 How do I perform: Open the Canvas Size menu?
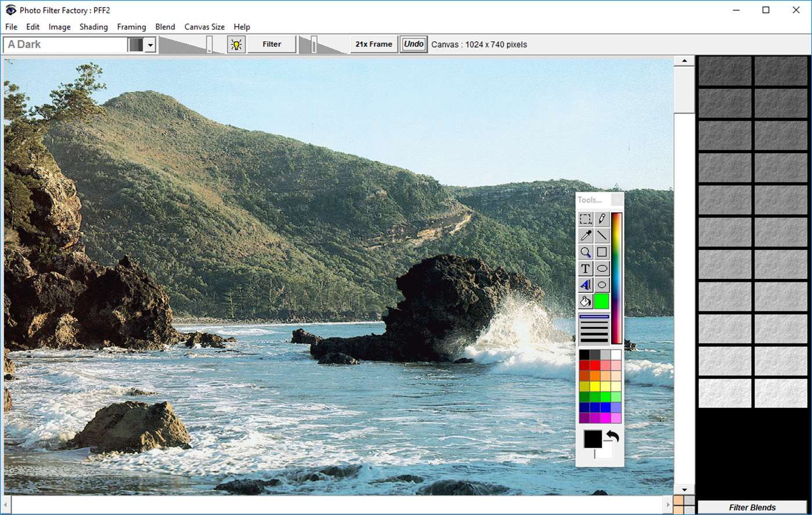click(x=204, y=27)
